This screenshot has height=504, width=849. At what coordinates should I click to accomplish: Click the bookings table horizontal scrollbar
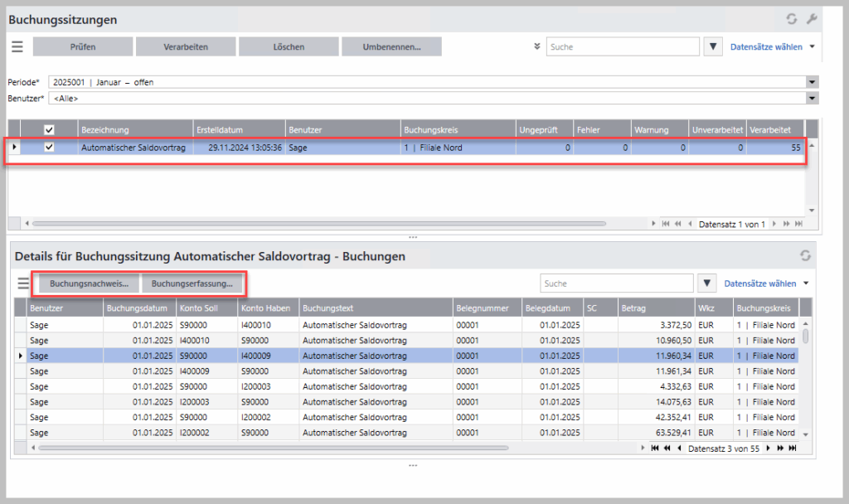[274, 448]
